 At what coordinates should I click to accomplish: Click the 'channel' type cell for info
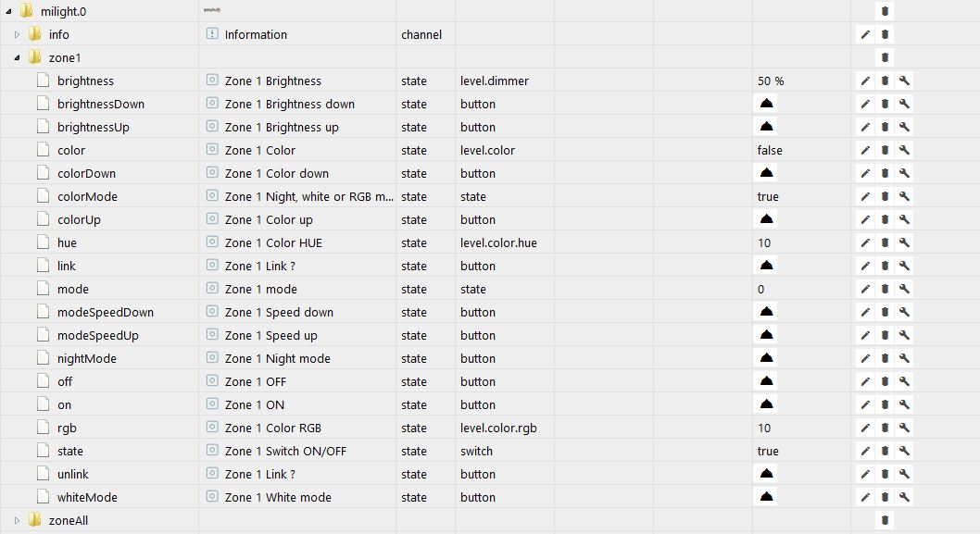[x=421, y=35]
